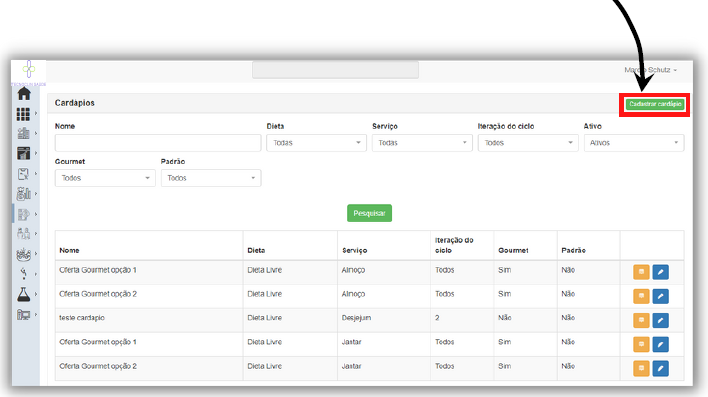Click the Cadastrar cardápio button

tap(655, 104)
